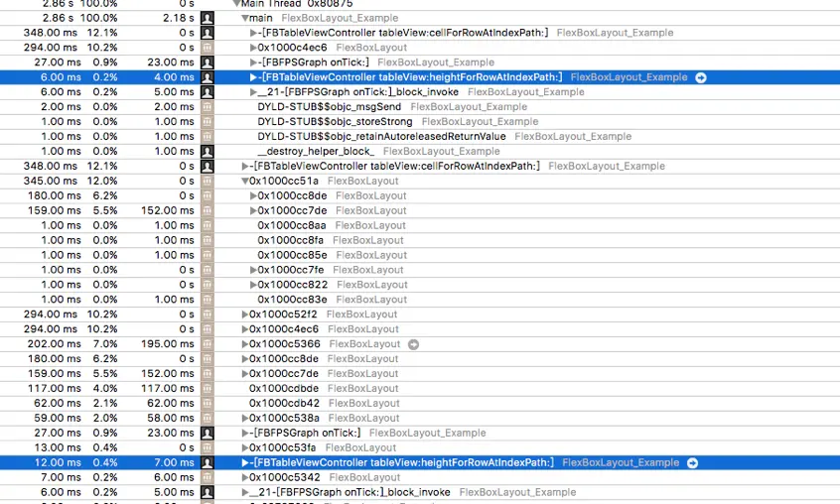Select the 0x1000cc83e symbol row
The image size is (840, 504).
(292, 300)
